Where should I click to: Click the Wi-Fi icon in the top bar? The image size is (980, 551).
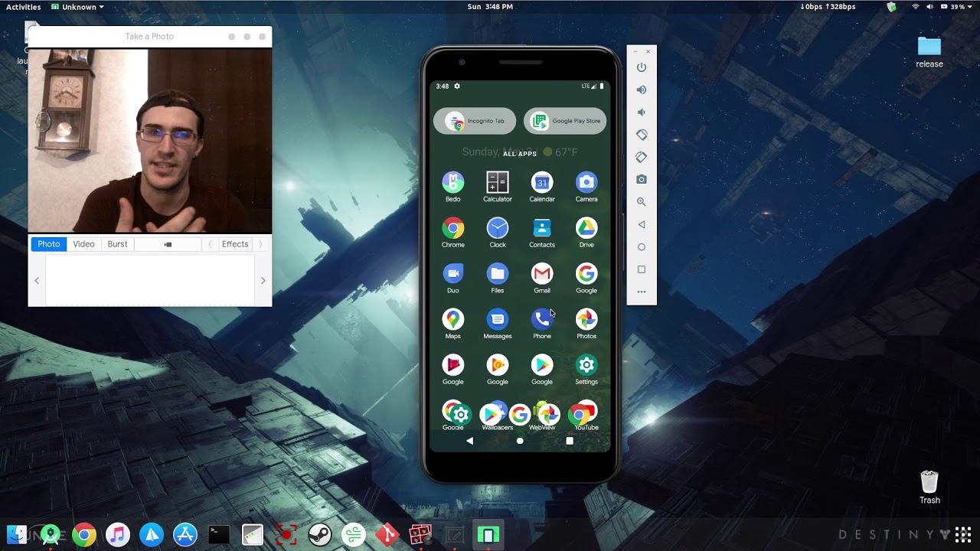tap(915, 7)
